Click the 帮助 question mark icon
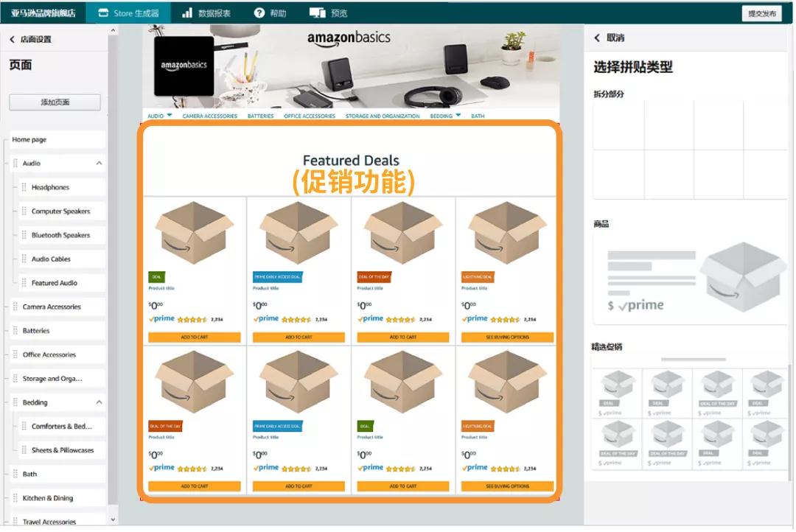 pos(259,11)
